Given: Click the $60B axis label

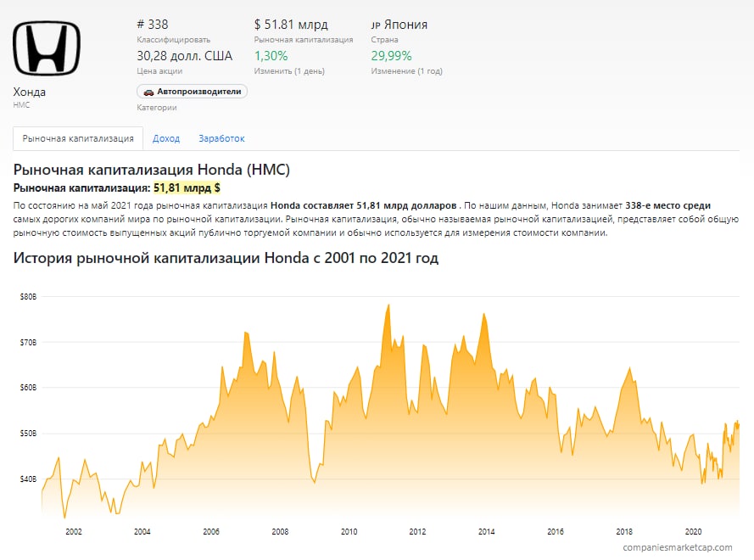Looking at the screenshot, I should (28, 388).
